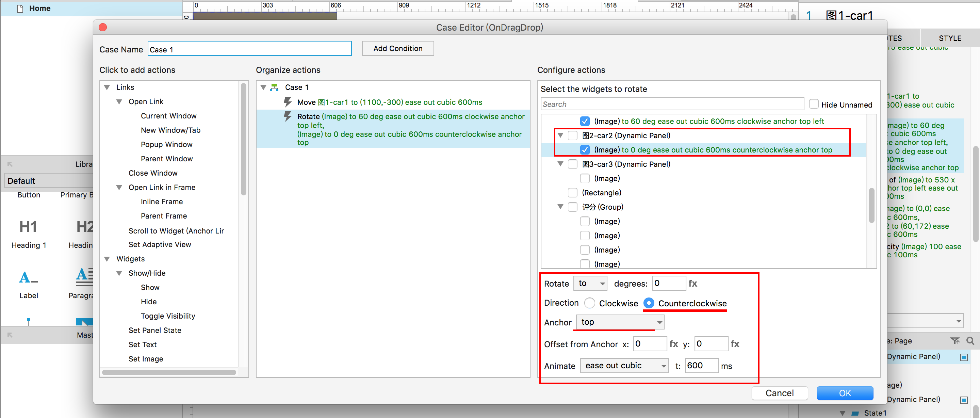Image resolution: width=980 pixels, height=418 pixels.
Task: Select the Clockwise direction radio button
Action: click(590, 303)
